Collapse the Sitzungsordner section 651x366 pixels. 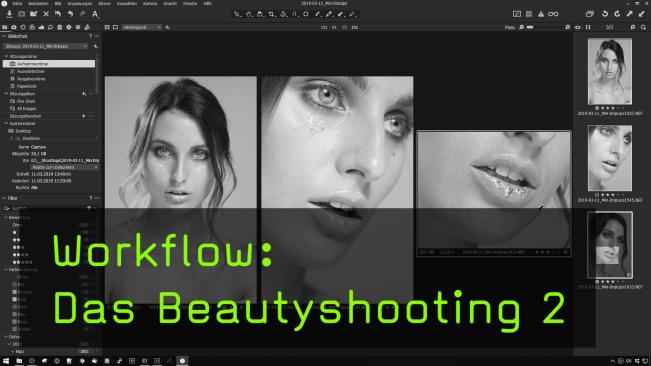tap(6, 56)
